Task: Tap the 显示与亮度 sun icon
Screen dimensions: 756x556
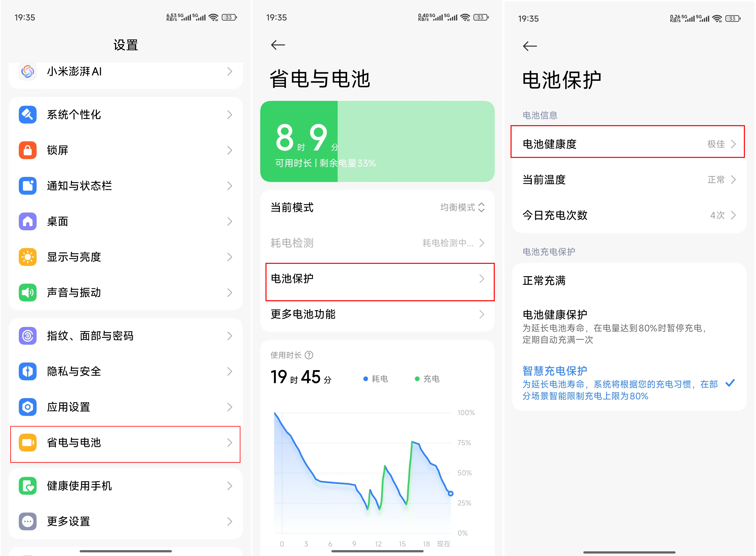Action: pyautogui.click(x=28, y=257)
